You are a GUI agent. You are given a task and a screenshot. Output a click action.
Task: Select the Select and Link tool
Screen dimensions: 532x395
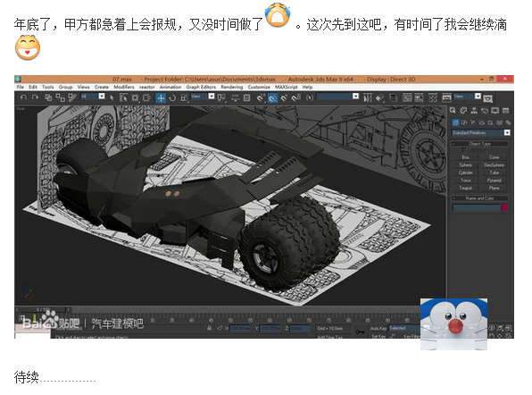(48, 97)
